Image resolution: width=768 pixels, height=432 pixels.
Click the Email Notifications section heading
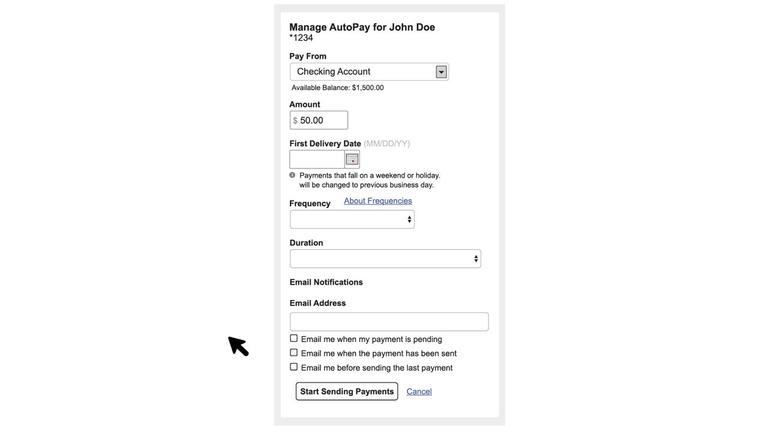tap(326, 282)
